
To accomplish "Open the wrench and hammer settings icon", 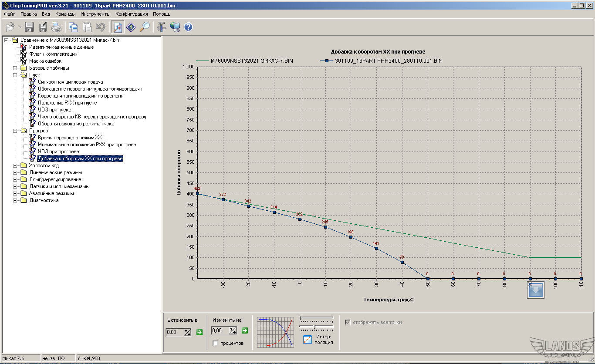I will (x=162, y=27).
